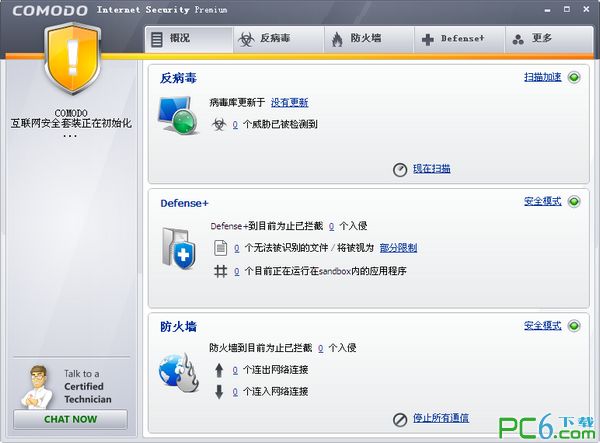Image resolution: width=600 pixels, height=443 pixels.
Task: Switch to the 反病毒 antivirus tab
Action: [279, 39]
